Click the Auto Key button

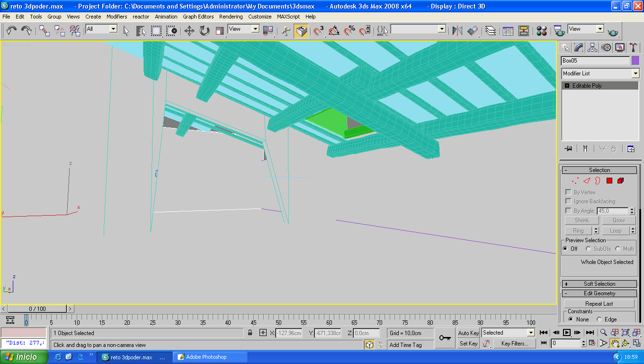coord(469,333)
